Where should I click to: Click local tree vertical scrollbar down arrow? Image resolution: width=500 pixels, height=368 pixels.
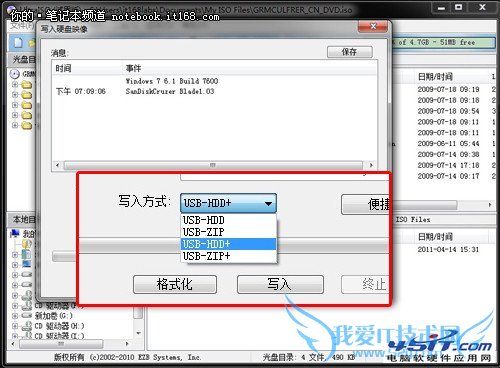pos(138,333)
